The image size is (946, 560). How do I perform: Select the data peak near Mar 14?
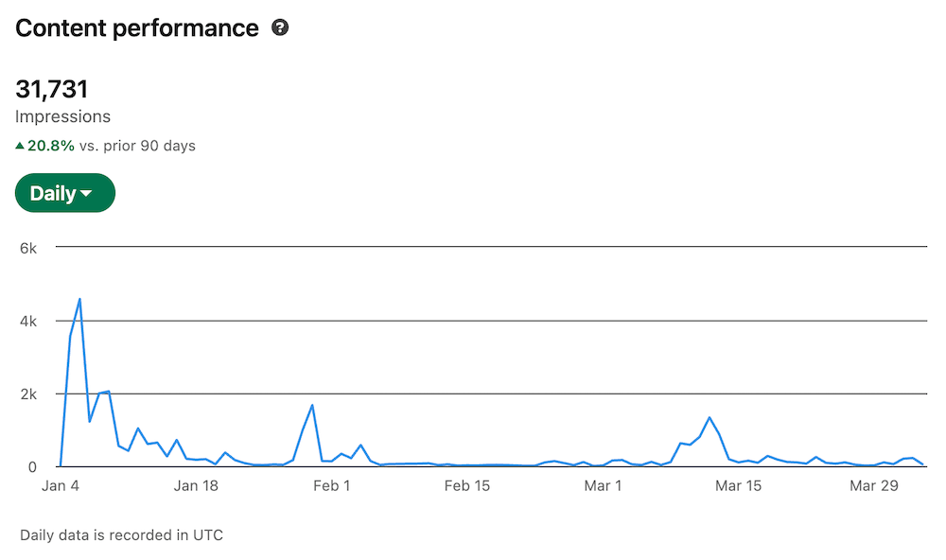pyautogui.click(x=709, y=416)
